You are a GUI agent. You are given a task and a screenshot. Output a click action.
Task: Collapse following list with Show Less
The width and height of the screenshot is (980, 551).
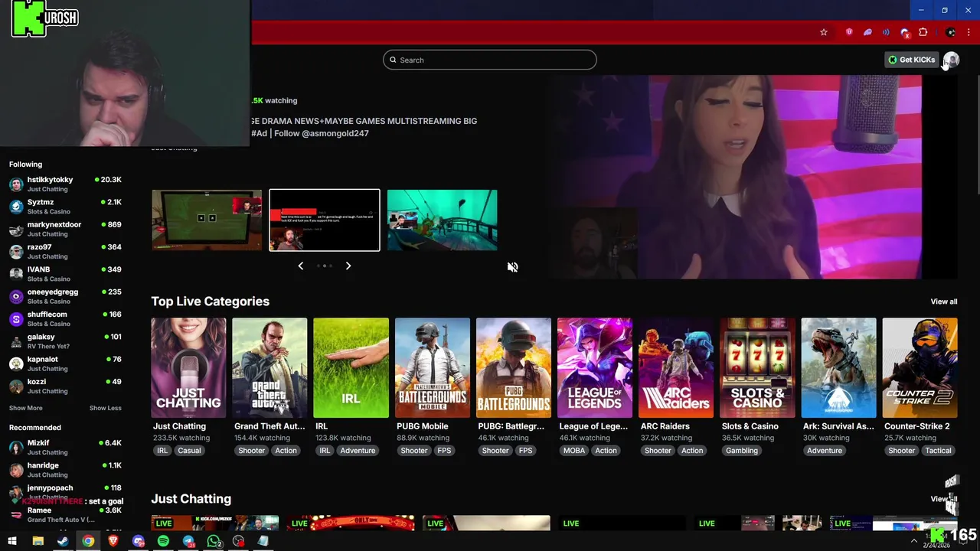click(106, 408)
